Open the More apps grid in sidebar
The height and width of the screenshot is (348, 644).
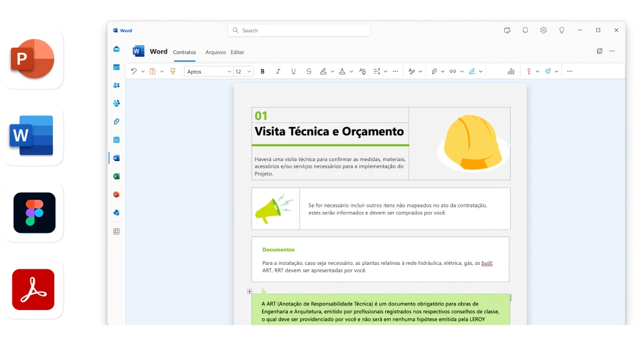(117, 231)
